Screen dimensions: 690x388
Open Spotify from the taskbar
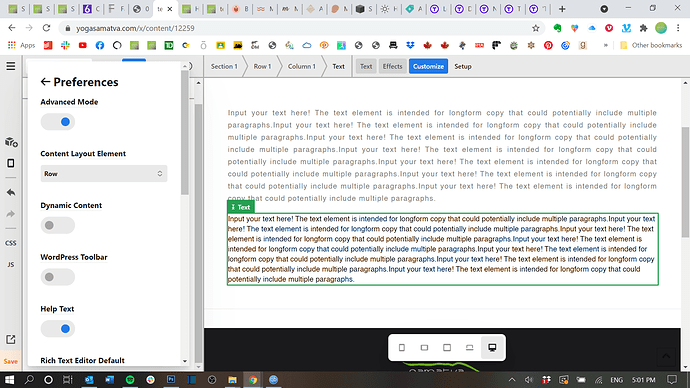[130, 380]
